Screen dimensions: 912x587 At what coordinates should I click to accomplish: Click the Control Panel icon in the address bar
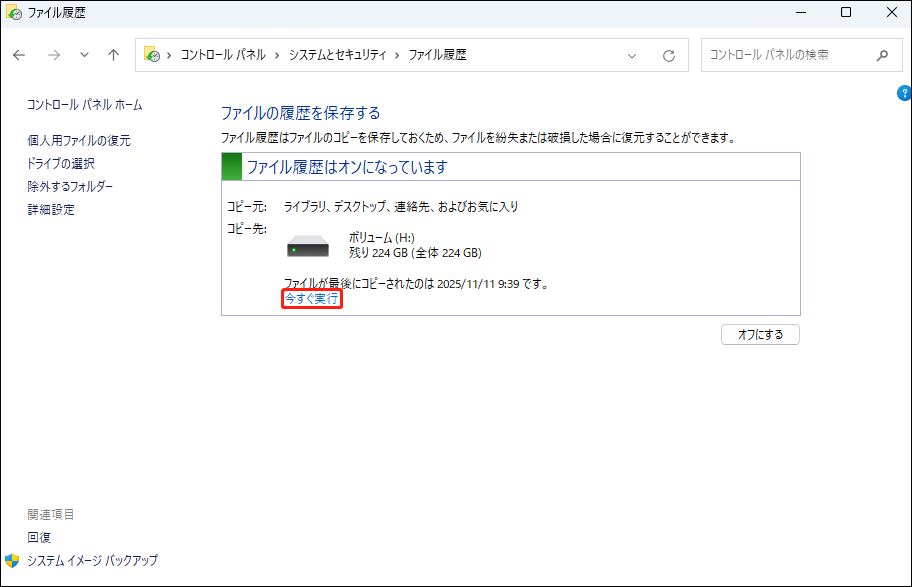[152, 55]
